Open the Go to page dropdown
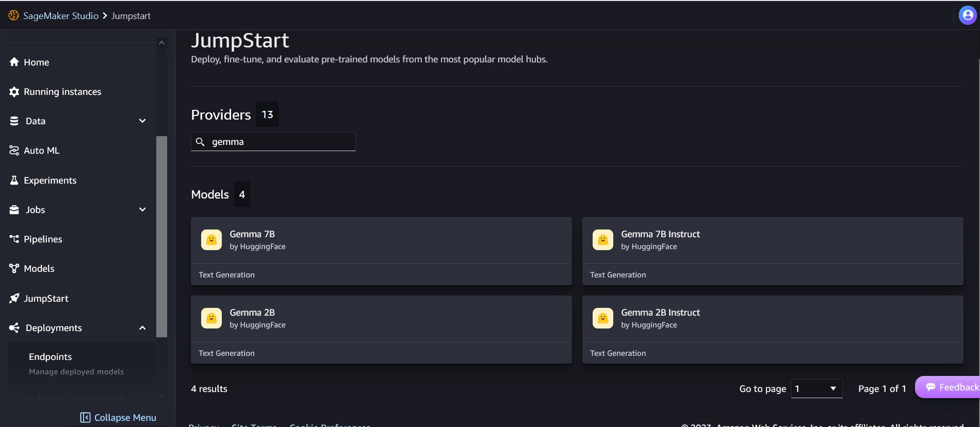The image size is (980, 427). pos(816,388)
